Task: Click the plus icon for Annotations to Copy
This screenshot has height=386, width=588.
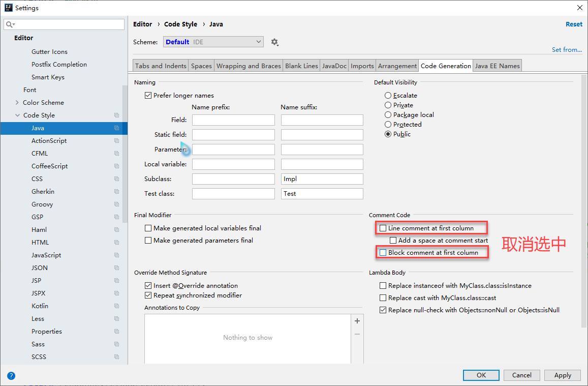Action: (x=357, y=321)
